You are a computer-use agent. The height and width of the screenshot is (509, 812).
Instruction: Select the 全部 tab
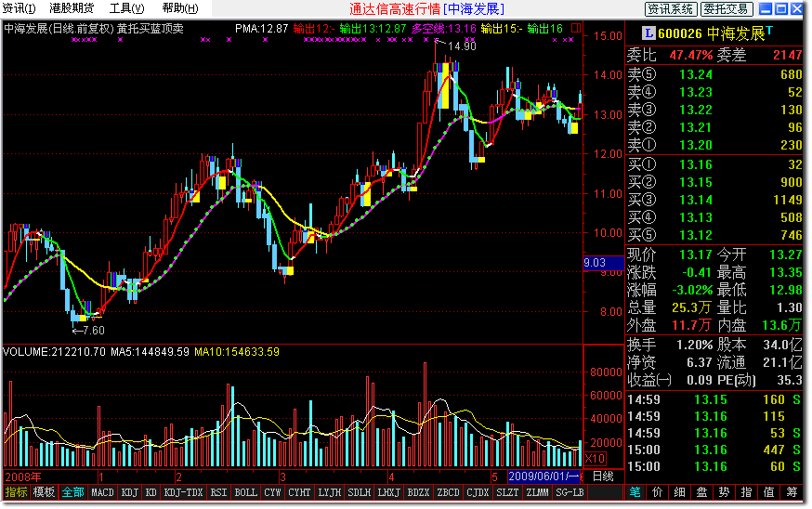coord(72,492)
